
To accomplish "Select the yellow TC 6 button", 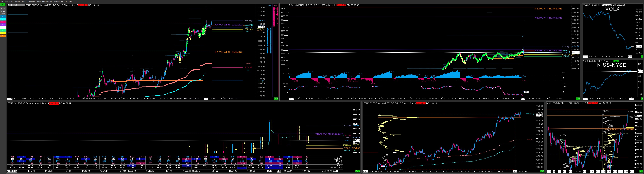I will click(x=3, y=33).
